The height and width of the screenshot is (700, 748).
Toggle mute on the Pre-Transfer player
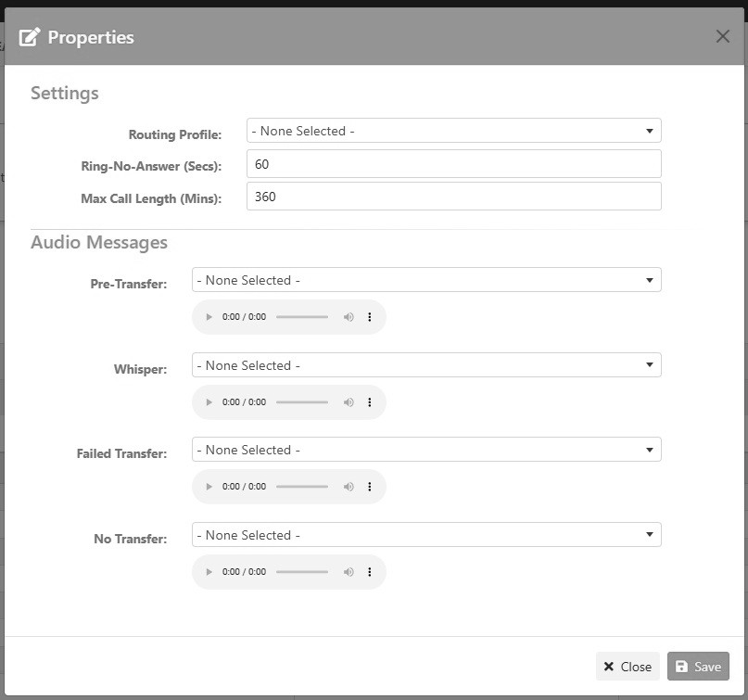tap(349, 316)
